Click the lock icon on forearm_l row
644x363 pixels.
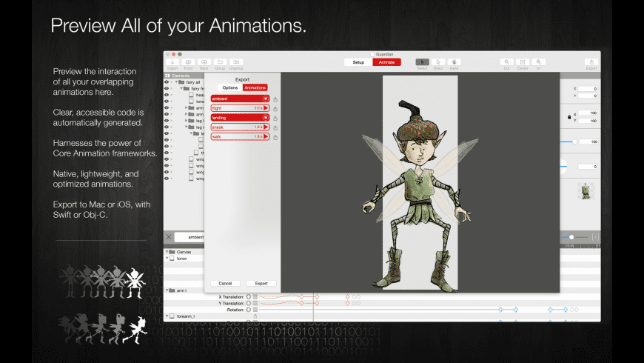point(255,316)
